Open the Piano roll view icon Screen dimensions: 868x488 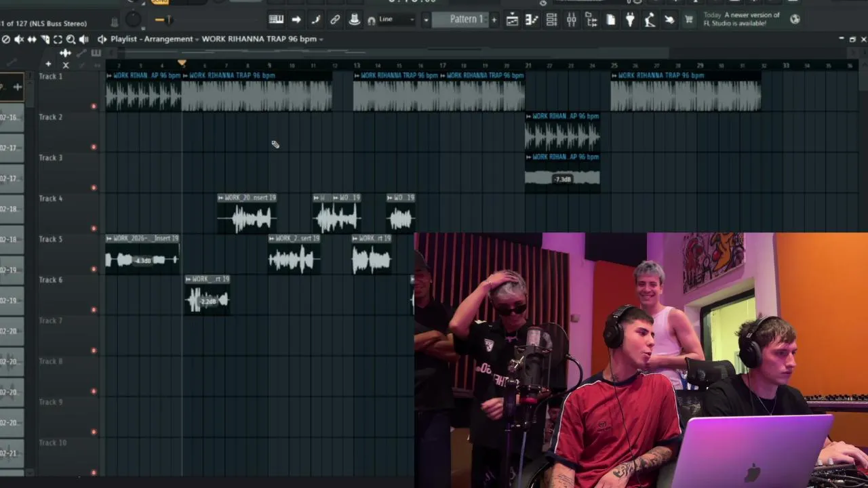[532, 20]
